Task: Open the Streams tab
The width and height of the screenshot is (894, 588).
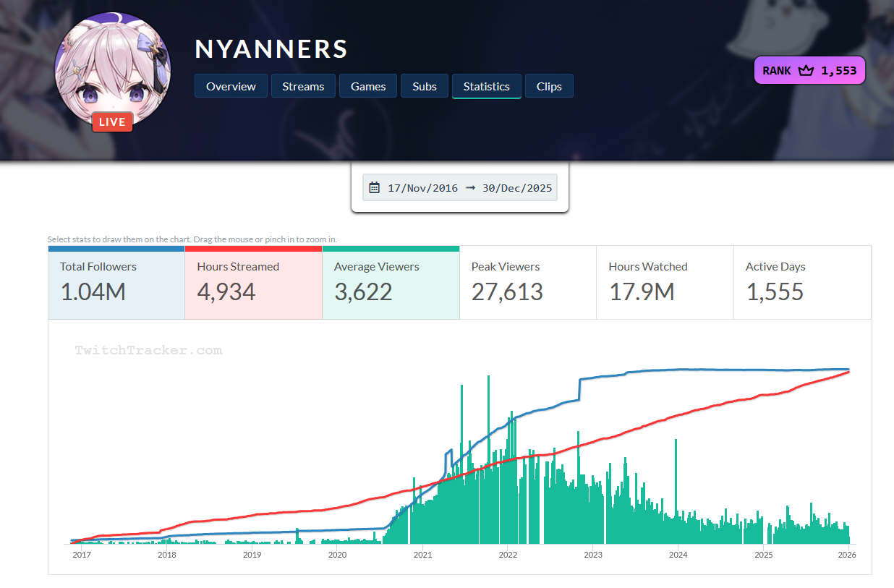Action: pyautogui.click(x=303, y=86)
